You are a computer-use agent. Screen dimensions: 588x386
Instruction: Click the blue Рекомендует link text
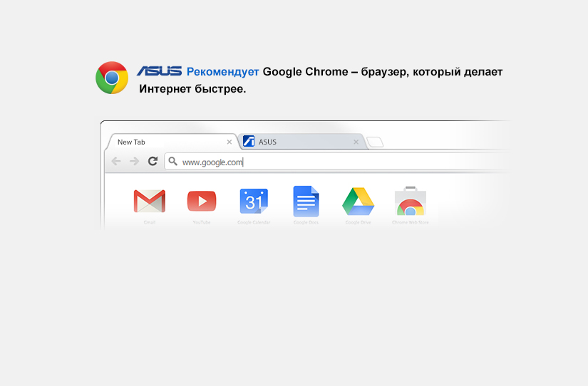(x=223, y=72)
